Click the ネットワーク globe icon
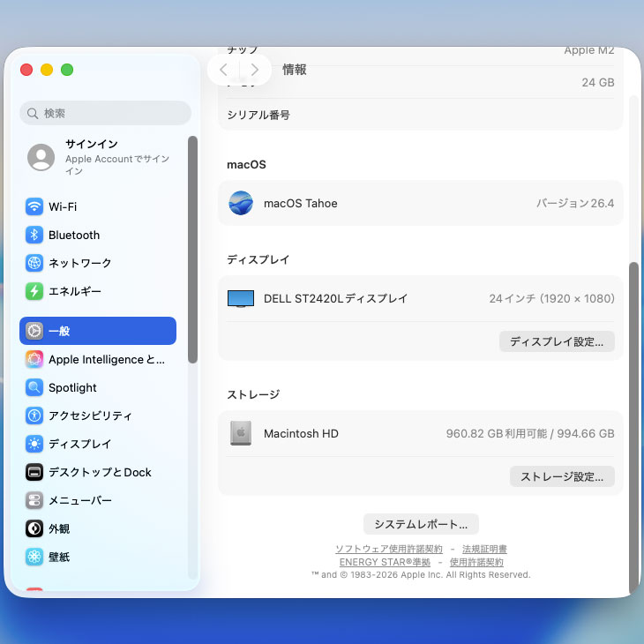The width and height of the screenshot is (644, 644). tap(34, 263)
